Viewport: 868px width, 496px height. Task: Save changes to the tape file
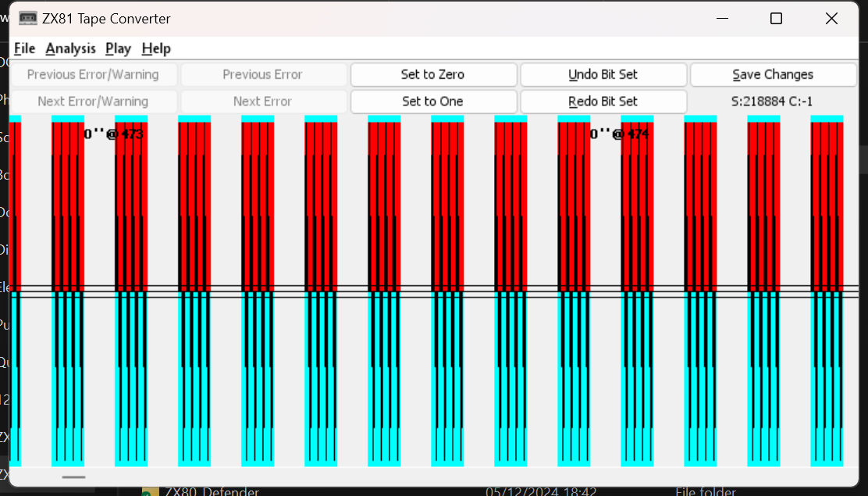(773, 75)
